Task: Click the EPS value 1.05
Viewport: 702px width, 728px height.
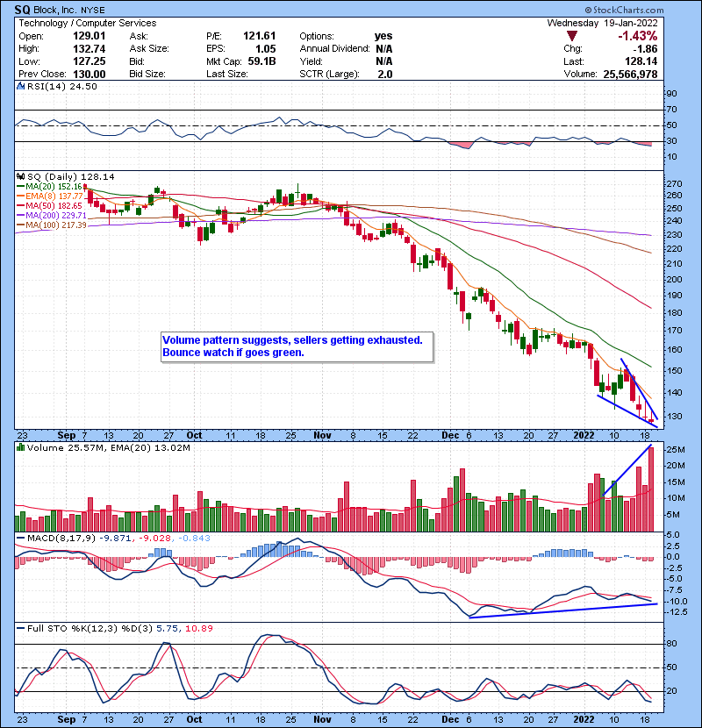Action: (x=265, y=49)
